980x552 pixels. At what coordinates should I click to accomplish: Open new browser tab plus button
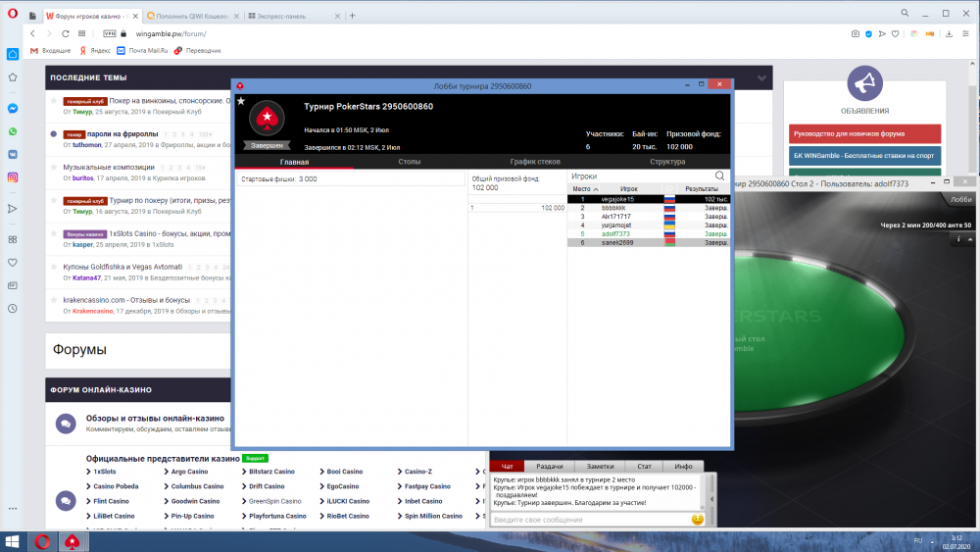[352, 16]
